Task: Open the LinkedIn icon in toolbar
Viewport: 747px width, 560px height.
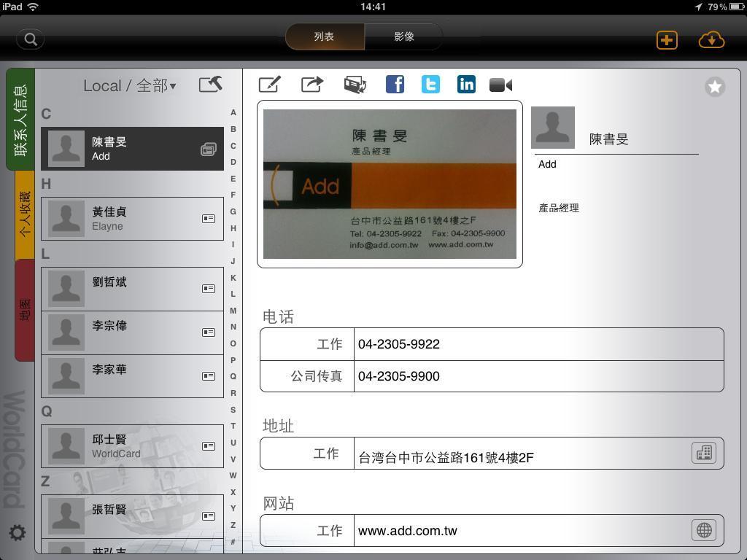Action: click(x=466, y=85)
